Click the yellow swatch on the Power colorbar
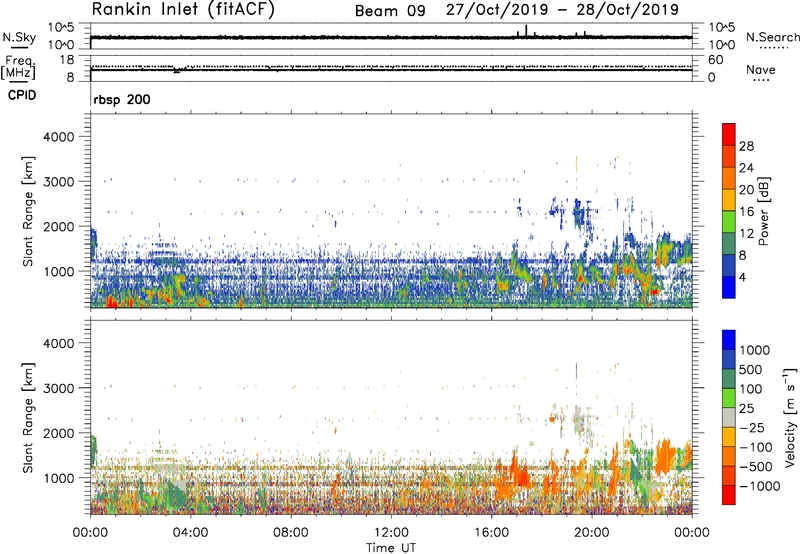Image resolution: width=800 pixels, height=554 pixels. click(x=729, y=199)
